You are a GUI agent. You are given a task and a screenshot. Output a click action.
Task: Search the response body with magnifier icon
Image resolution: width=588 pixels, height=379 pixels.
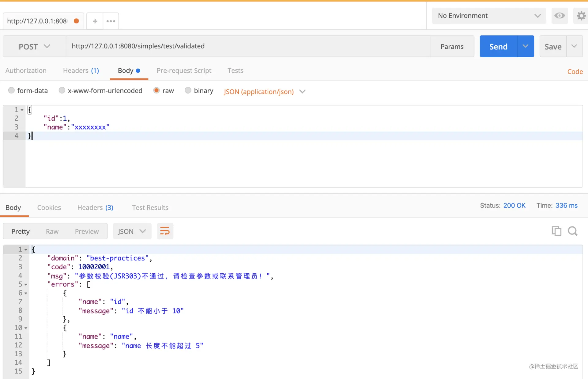click(x=573, y=231)
